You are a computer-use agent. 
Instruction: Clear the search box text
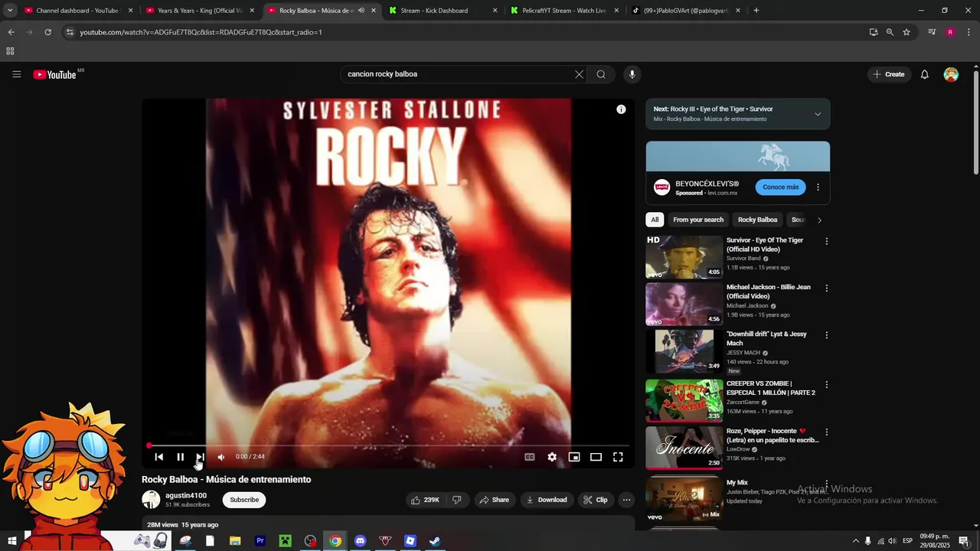(579, 74)
